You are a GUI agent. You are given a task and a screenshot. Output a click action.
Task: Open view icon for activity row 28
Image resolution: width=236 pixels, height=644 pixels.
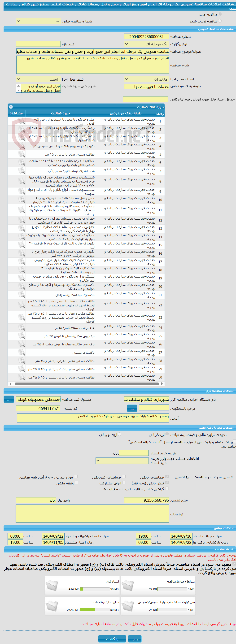[22, 361]
